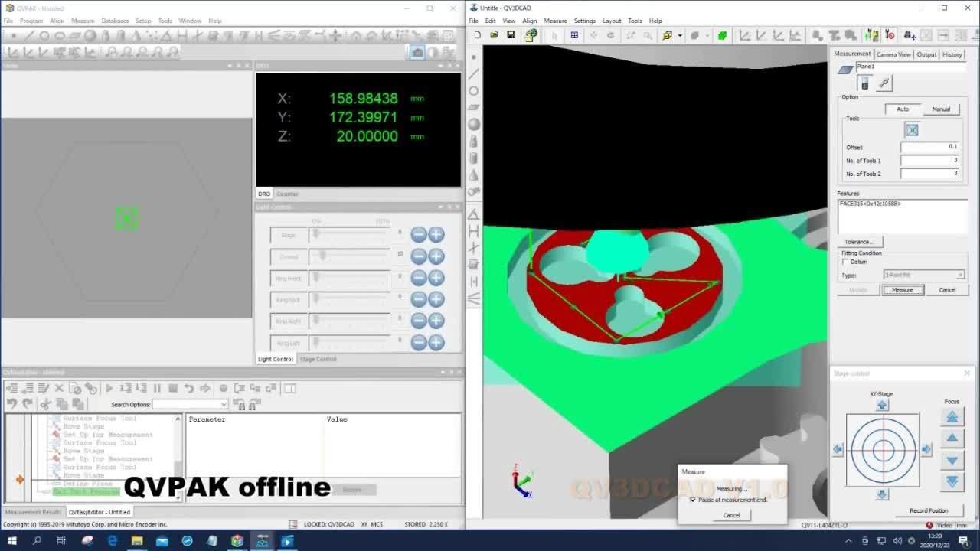Click focus fast-up double arrow icon

point(952,417)
